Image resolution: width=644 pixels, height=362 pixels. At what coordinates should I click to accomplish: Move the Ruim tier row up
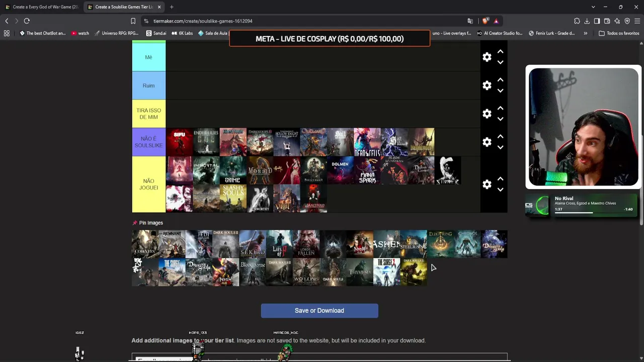click(500, 80)
